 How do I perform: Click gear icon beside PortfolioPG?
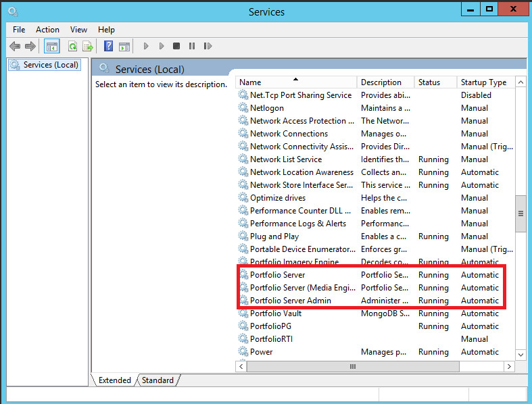(x=243, y=326)
